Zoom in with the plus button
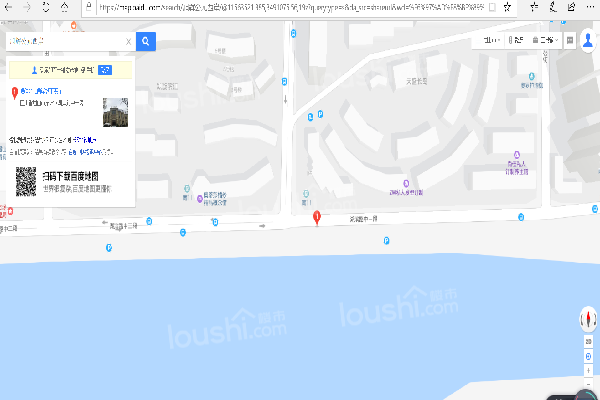Image resolution: width=600 pixels, height=400 pixels. [589, 371]
